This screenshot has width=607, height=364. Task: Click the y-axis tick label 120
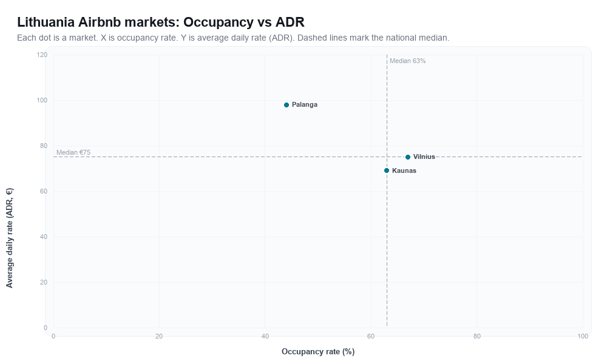42,55
